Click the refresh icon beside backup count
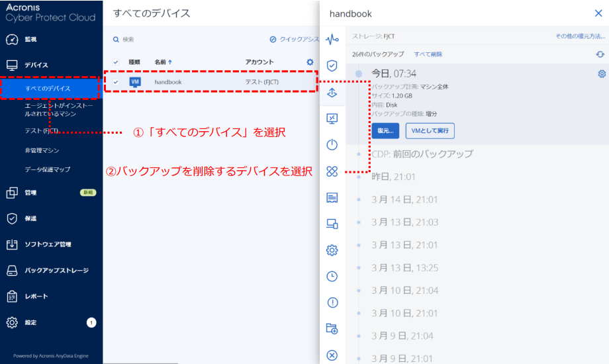609x364 pixels. point(600,54)
